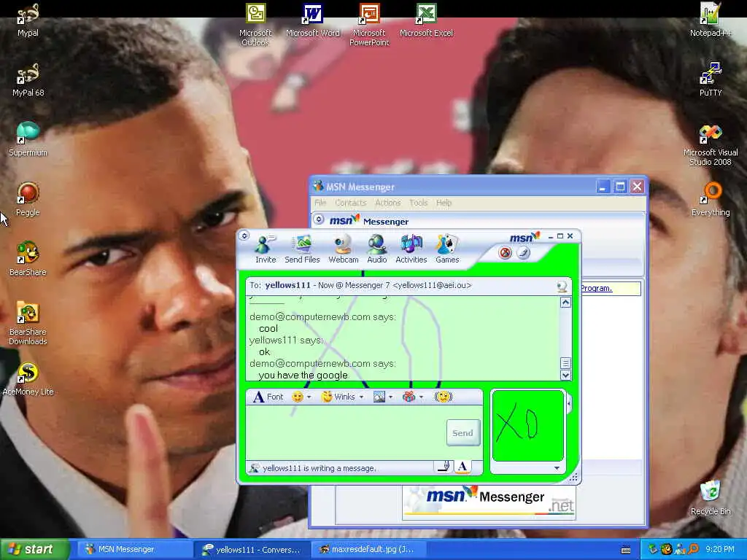The image size is (747, 560).
Task: Click the Microsoft Word desktop shortcut
Action: click(x=312, y=20)
